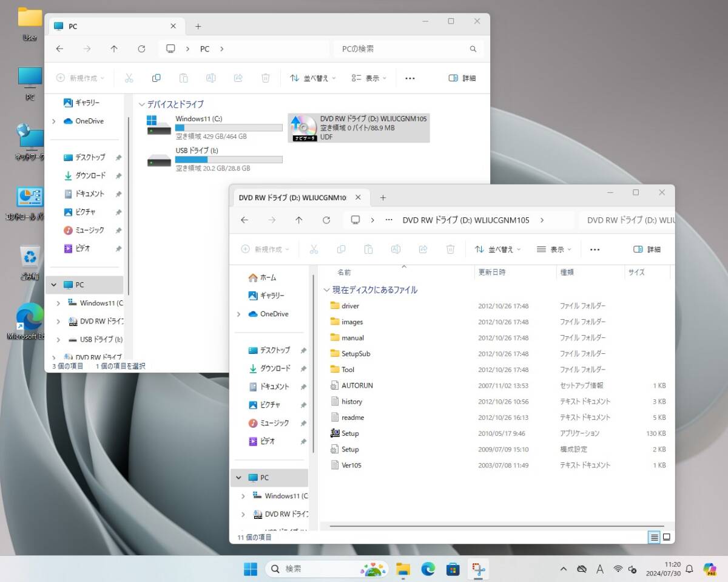Click Cut icon in DVD drive window toolbar
The height and width of the screenshot is (582, 728).
(314, 249)
